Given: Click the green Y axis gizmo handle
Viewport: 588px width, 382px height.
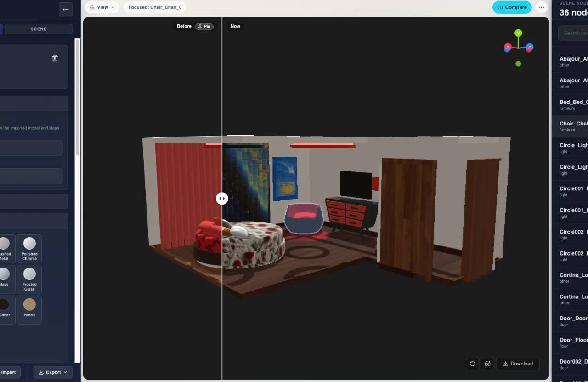Looking at the screenshot, I should pos(518,33).
